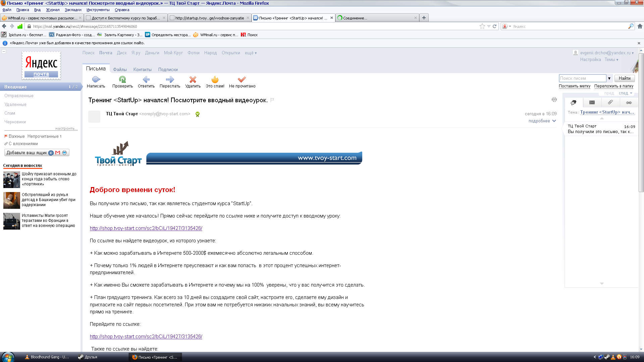This screenshot has width=644, height=362.
Task: Bookmark page with the star icon
Action: click(x=482, y=26)
